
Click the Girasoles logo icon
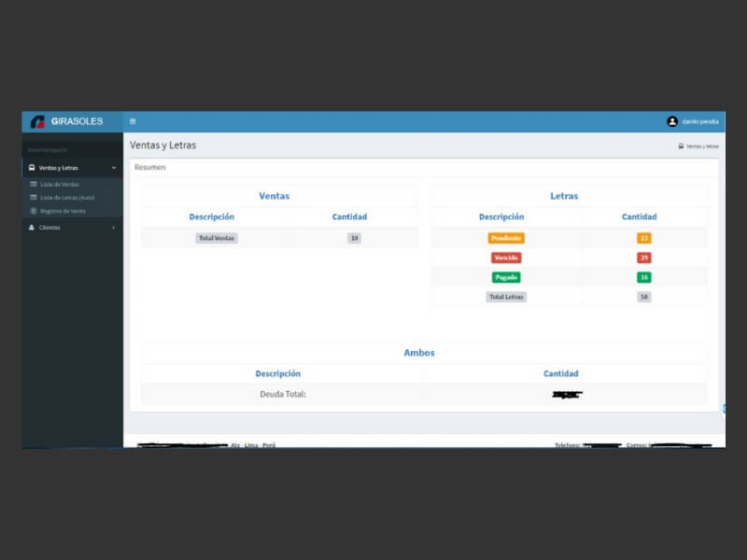[x=37, y=121]
